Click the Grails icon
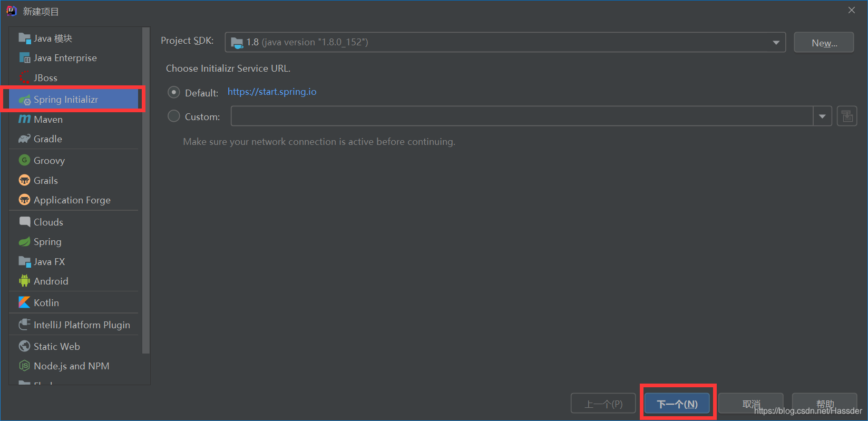This screenshot has height=421, width=868. [x=24, y=180]
